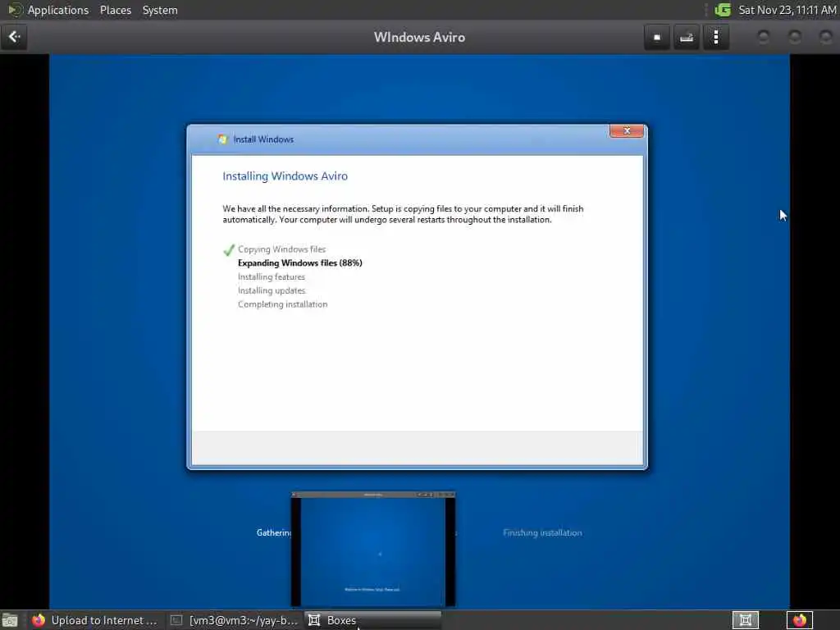Click the Boxes window preview thumbnail
Screen dimensions: 840x630
373,549
